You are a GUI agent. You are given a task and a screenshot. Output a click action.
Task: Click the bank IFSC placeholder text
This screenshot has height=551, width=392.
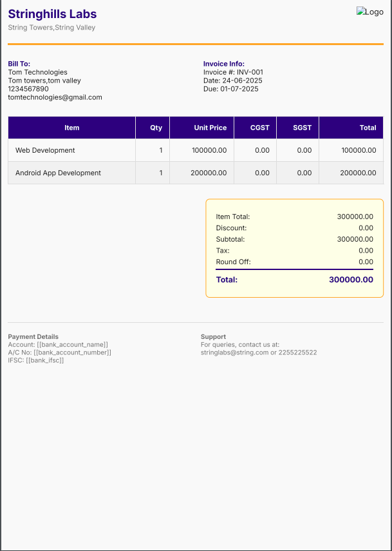(x=44, y=360)
